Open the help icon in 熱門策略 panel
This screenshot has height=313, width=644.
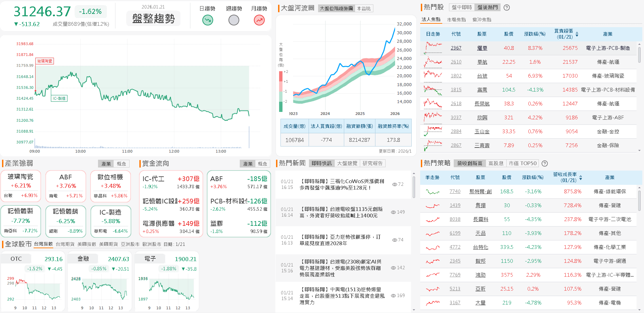click(545, 163)
